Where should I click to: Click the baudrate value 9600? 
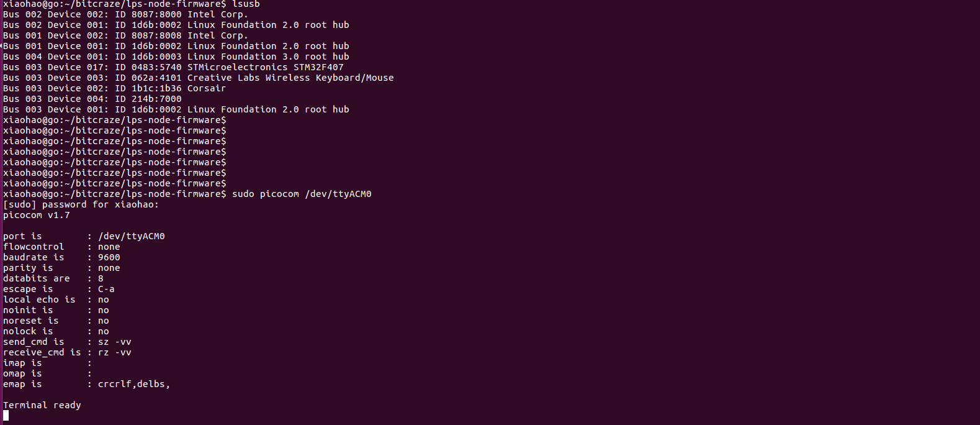(x=109, y=257)
